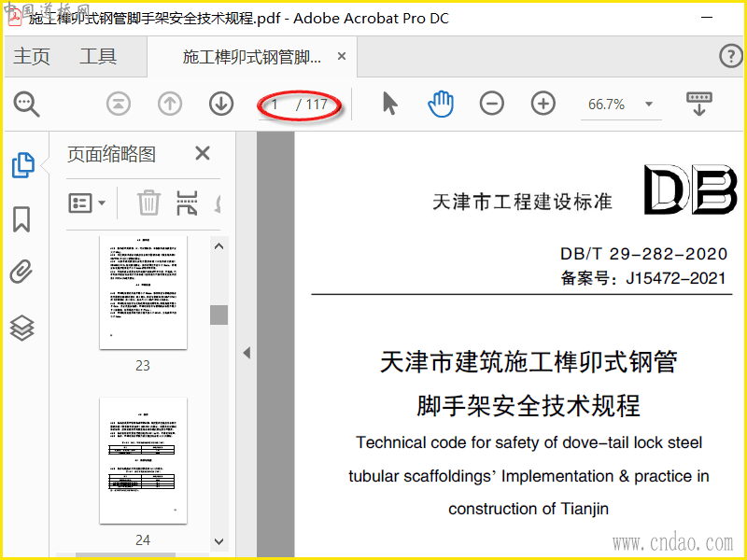Click the 页面缩略图 panel title
The width and height of the screenshot is (747, 560).
(111, 154)
